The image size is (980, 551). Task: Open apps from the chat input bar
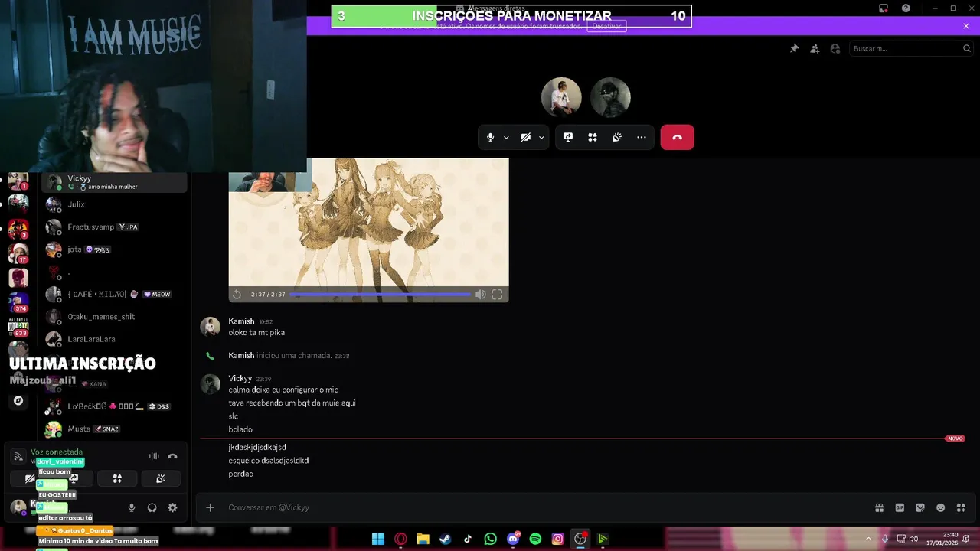click(961, 507)
